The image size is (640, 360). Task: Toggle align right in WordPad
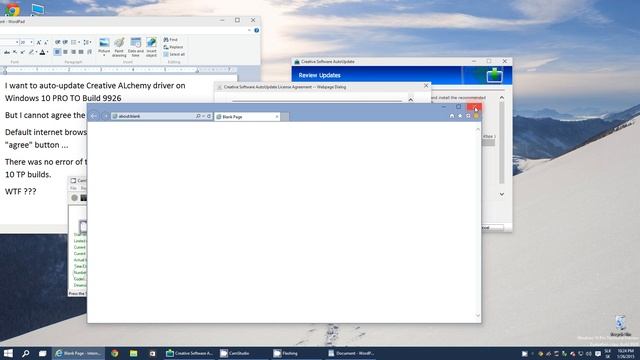[x=73, y=52]
